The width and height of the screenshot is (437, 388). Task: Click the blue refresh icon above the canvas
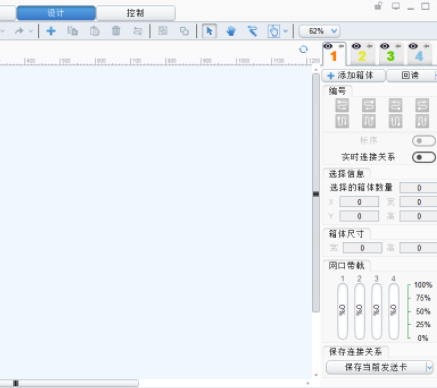pyautogui.click(x=303, y=49)
